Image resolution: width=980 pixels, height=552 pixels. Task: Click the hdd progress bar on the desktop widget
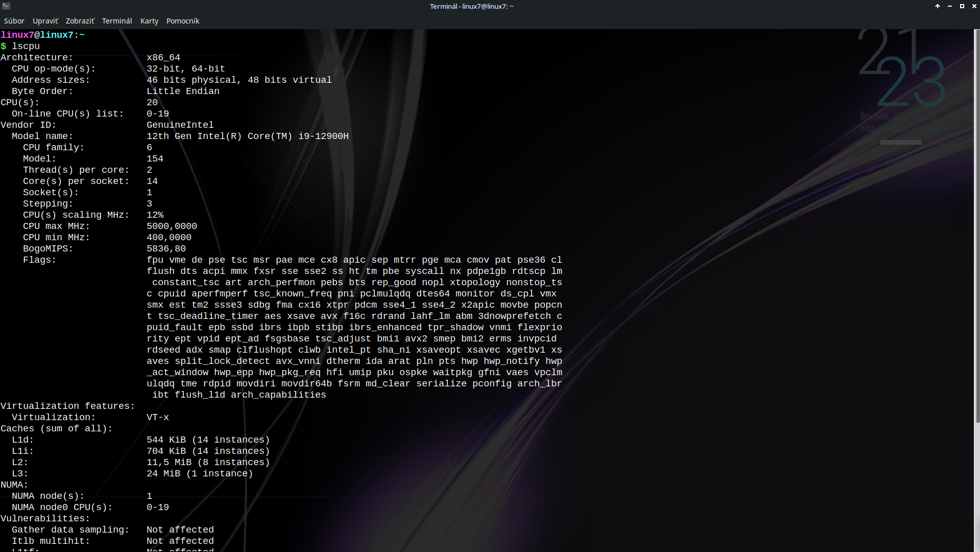click(900, 143)
